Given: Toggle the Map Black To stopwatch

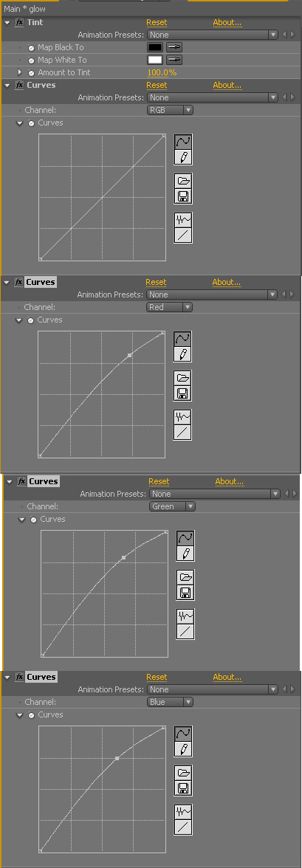Looking at the screenshot, I should (x=31, y=47).
